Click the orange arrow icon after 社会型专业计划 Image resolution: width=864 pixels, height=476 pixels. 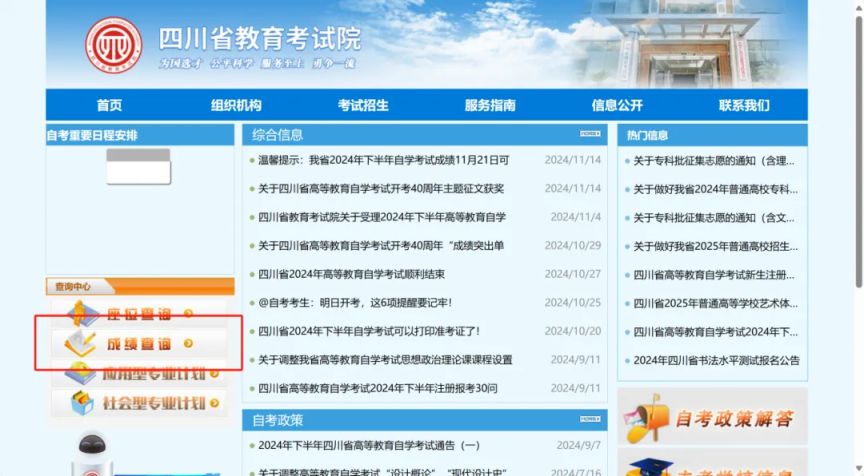click(x=214, y=403)
